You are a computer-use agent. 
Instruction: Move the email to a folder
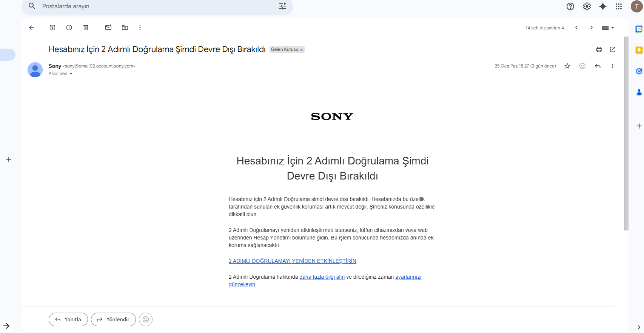125,28
